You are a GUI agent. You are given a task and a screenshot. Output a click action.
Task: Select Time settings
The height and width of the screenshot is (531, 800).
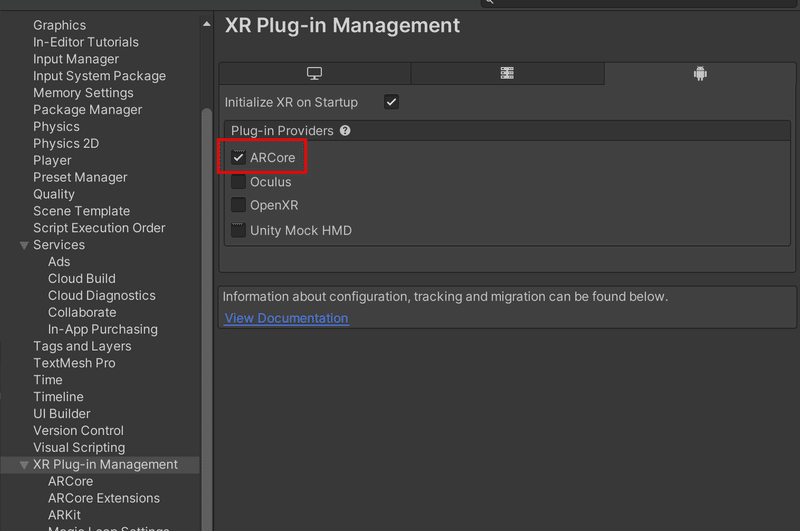click(x=48, y=380)
